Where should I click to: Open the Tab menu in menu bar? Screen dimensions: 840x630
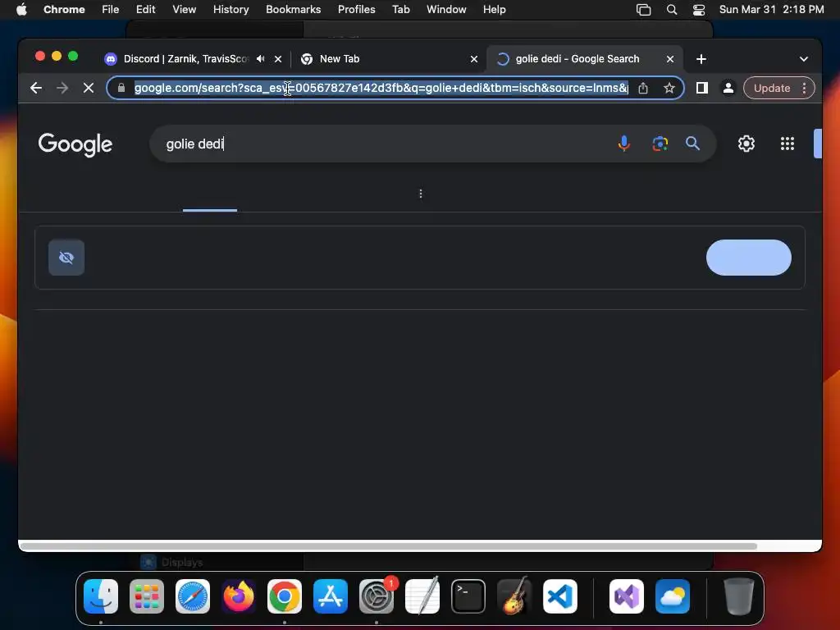(400, 9)
